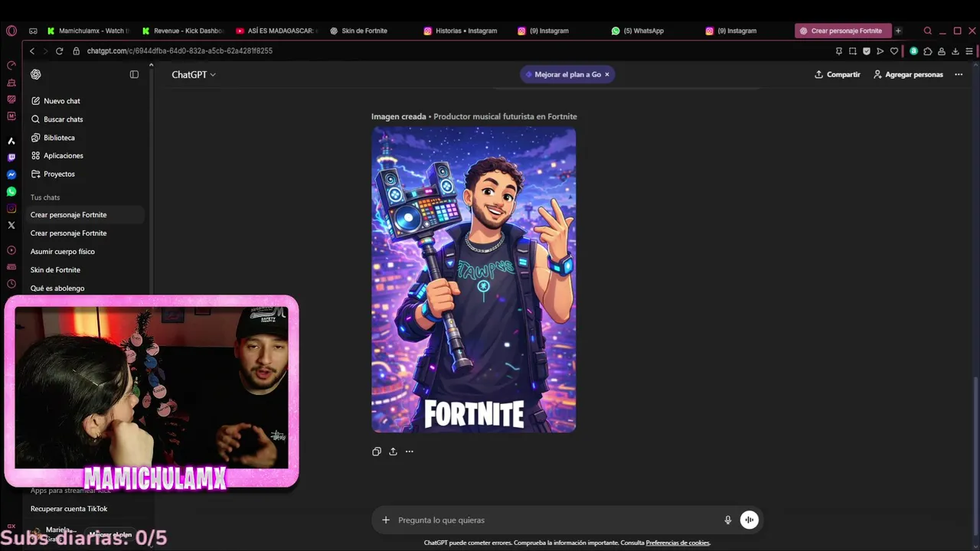Viewport: 980px width, 551px height.
Task: Activate the microphone dictation icon
Action: 728,520
